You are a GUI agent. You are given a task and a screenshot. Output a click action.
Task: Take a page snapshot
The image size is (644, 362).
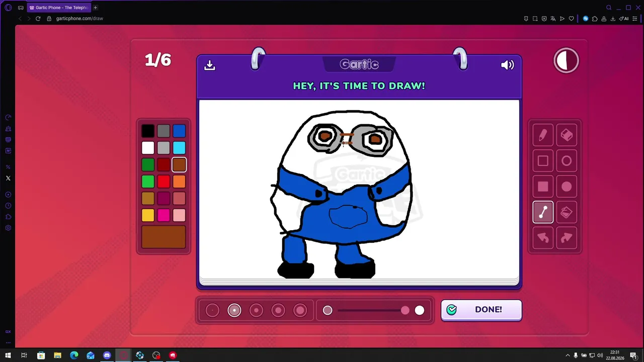click(535, 19)
